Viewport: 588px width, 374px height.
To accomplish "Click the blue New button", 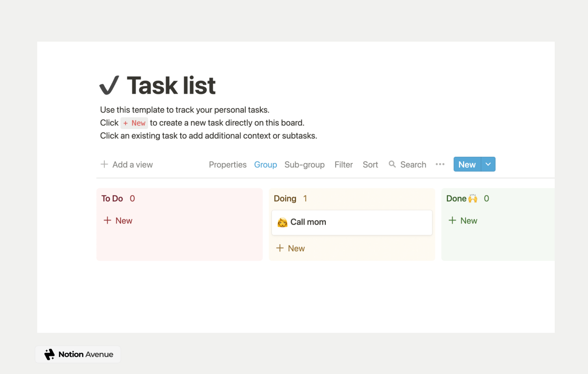I will click(x=466, y=164).
